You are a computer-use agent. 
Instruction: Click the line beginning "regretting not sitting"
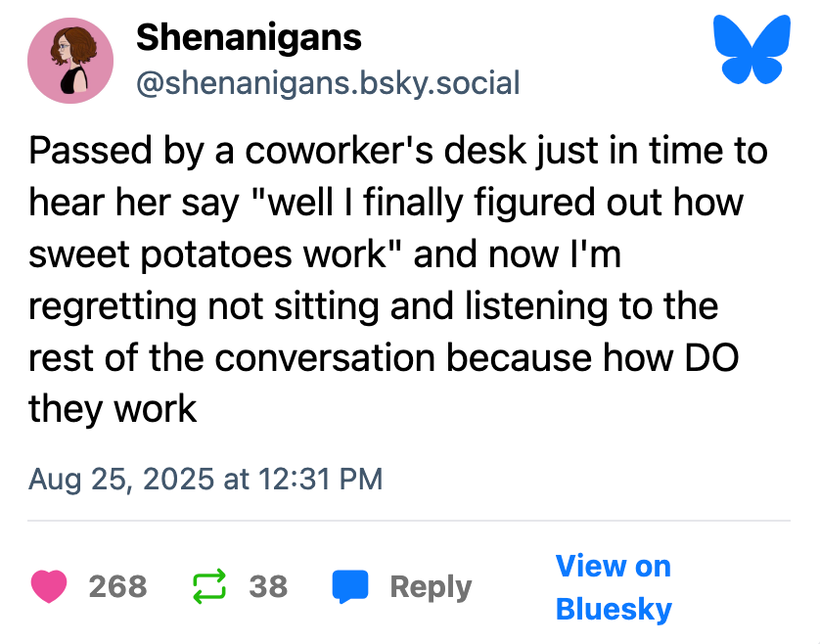[x=374, y=305]
